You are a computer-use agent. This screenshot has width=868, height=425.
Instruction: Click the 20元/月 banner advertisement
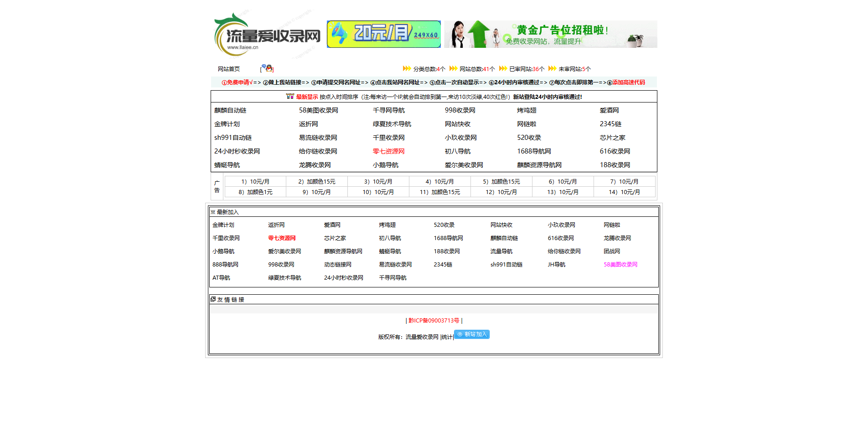click(x=383, y=34)
